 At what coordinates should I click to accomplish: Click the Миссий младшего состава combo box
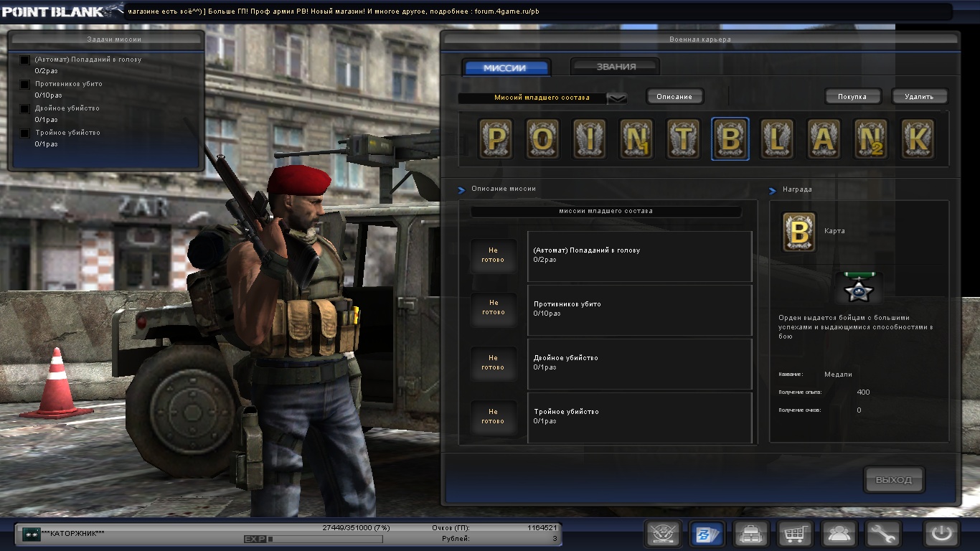(542, 98)
